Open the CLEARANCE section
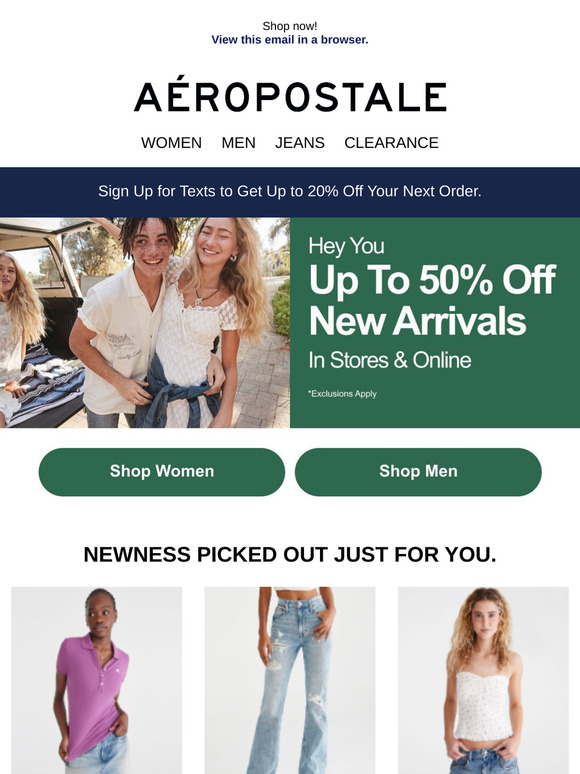The width and height of the screenshot is (580, 774). click(391, 143)
